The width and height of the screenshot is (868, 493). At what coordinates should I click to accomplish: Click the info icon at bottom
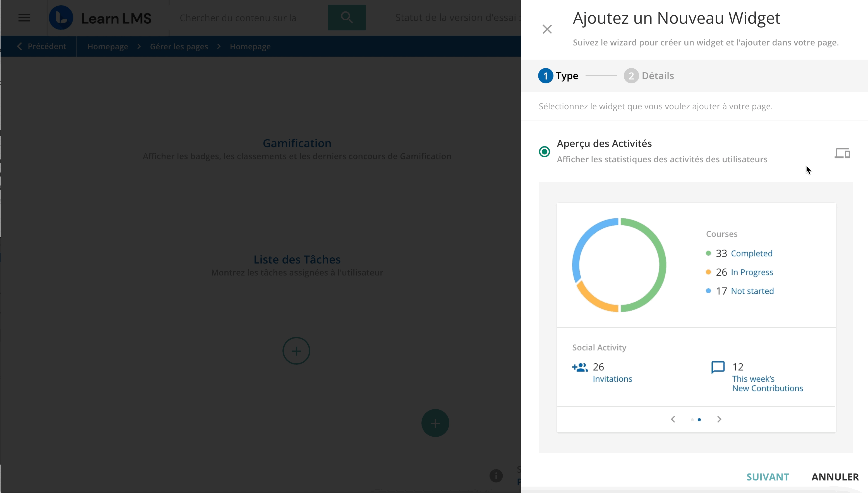point(496,476)
